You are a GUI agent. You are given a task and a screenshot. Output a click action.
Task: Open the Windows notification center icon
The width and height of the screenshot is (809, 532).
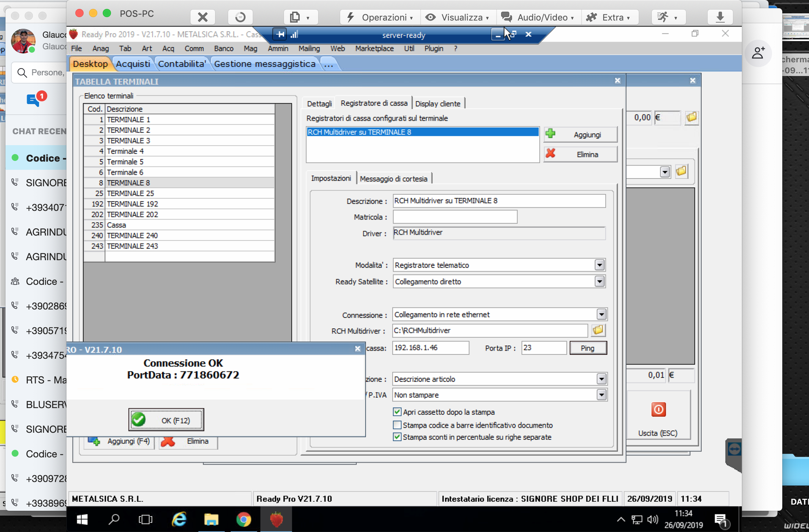(721, 520)
